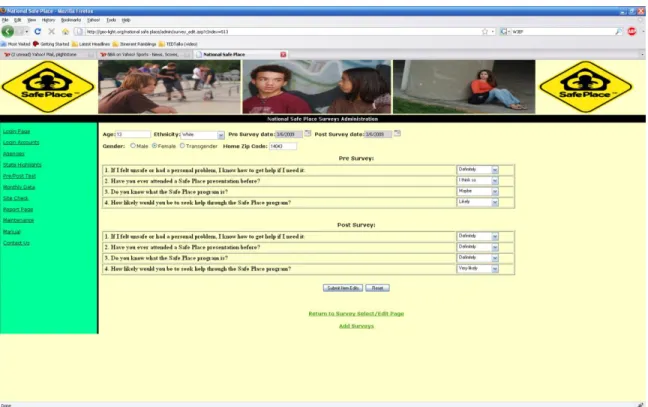Open the Monthly Data sidebar link

coord(19,187)
